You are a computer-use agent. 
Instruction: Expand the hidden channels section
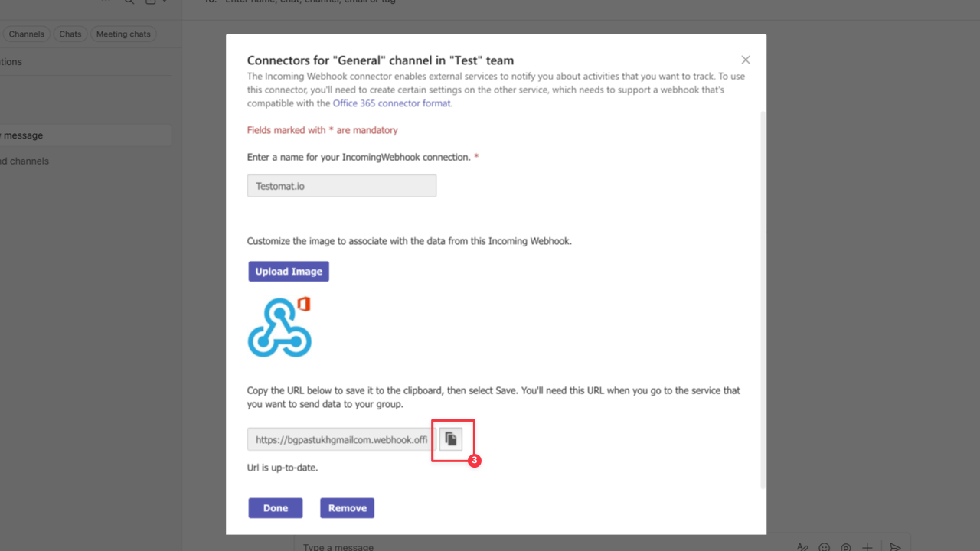[x=24, y=161]
